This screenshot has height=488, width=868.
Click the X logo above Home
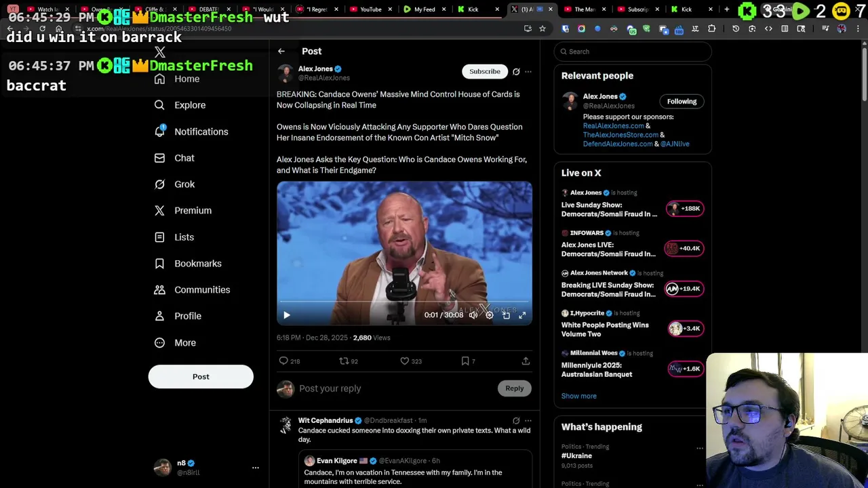pos(160,52)
